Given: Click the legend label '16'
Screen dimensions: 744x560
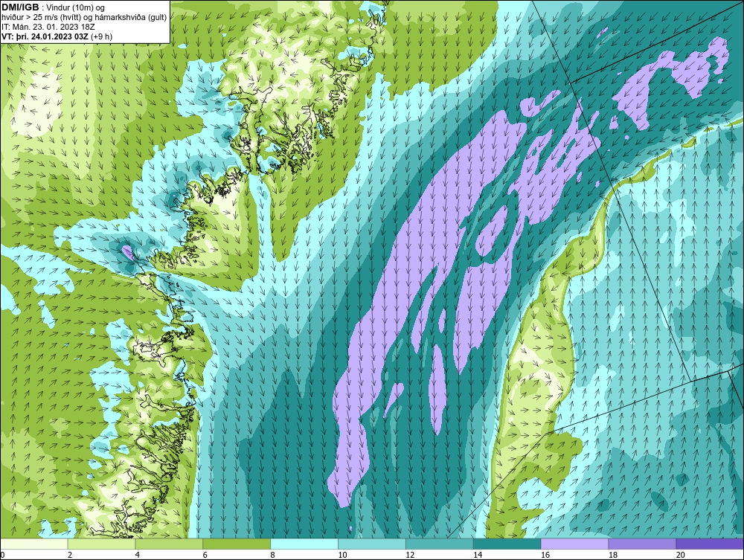Looking at the screenshot, I should [545, 555].
